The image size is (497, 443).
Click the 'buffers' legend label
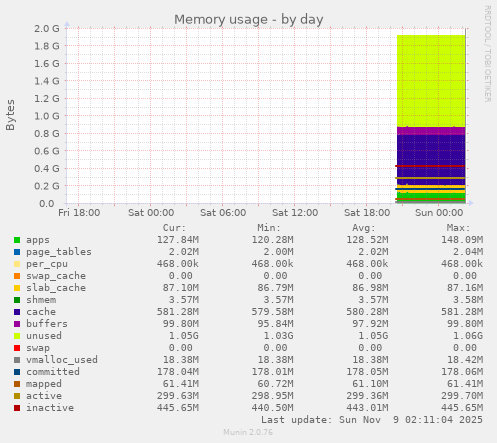click(x=47, y=324)
